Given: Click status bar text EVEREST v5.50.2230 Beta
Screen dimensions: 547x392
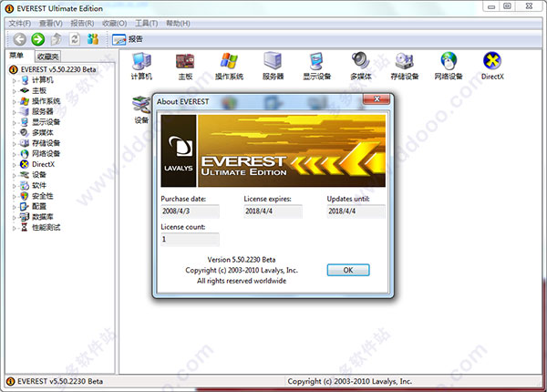Looking at the screenshot, I should click(x=60, y=381).
